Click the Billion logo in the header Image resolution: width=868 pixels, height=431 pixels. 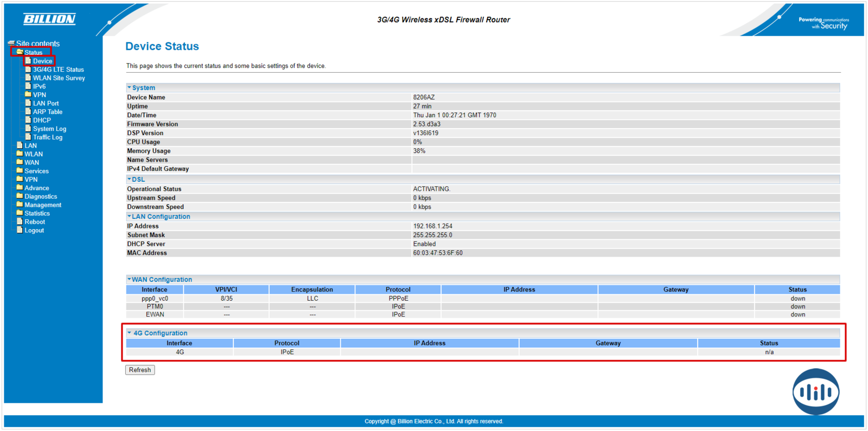(x=49, y=20)
